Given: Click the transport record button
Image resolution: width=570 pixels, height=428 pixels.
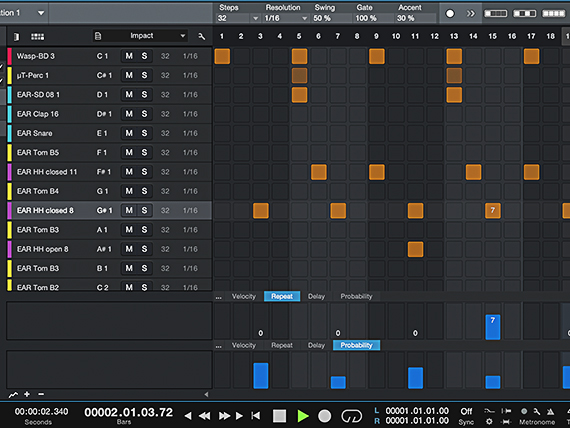Looking at the screenshot, I should tap(325, 416).
